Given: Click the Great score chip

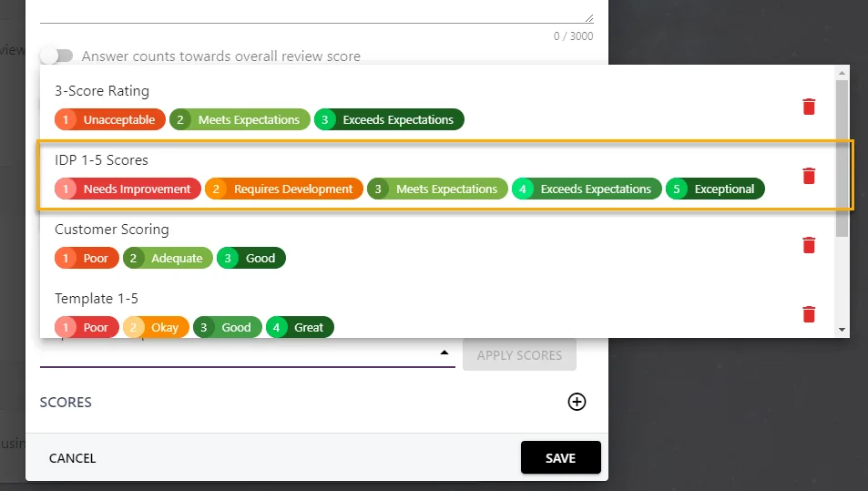Looking at the screenshot, I should pos(300,327).
